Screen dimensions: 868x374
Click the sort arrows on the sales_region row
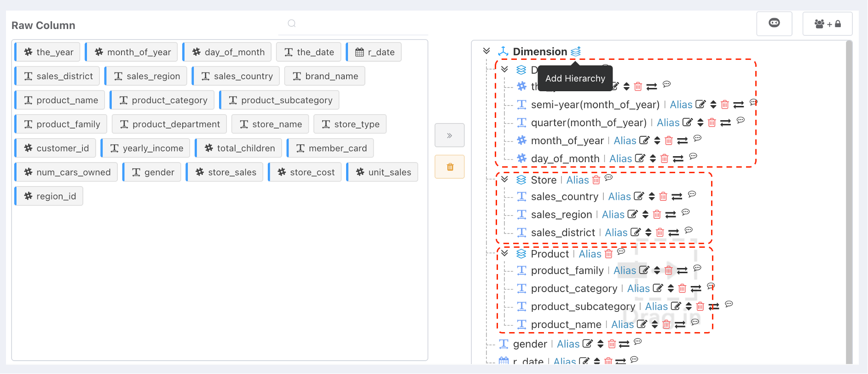point(645,214)
